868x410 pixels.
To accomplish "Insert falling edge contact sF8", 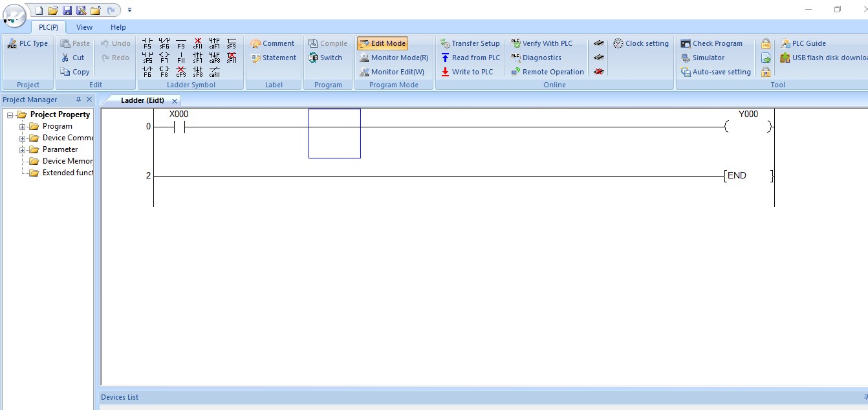I will pyautogui.click(x=198, y=72).
